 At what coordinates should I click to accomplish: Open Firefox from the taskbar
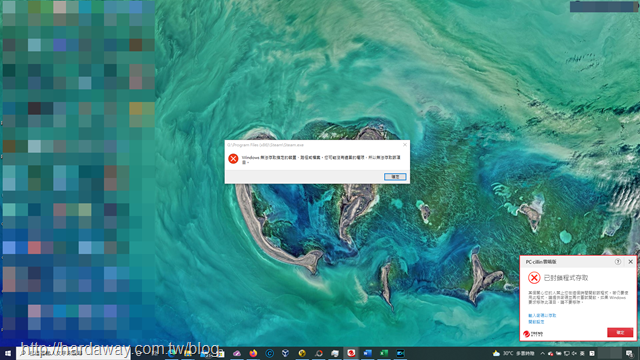(x=253, y=353)
